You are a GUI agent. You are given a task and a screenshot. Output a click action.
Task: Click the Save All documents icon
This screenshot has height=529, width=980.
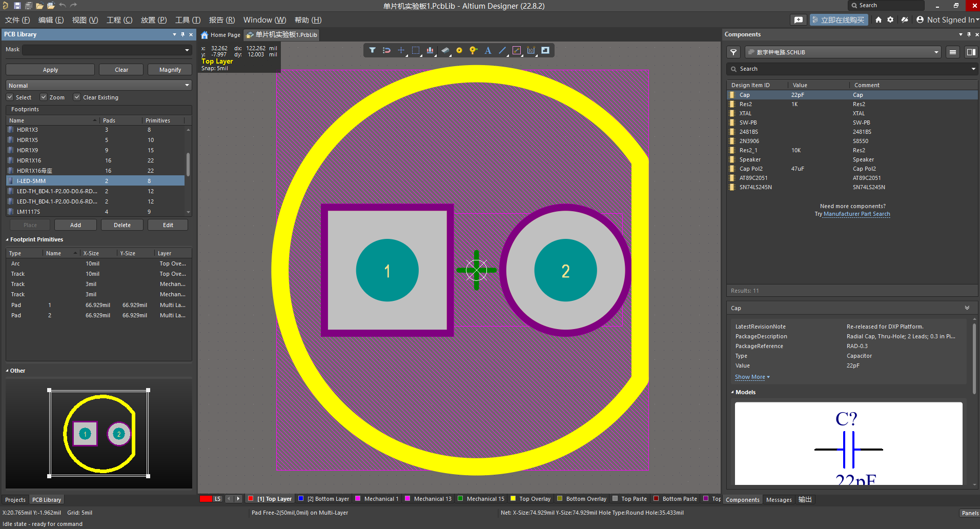pyautogui.click(x=28, y=6)
